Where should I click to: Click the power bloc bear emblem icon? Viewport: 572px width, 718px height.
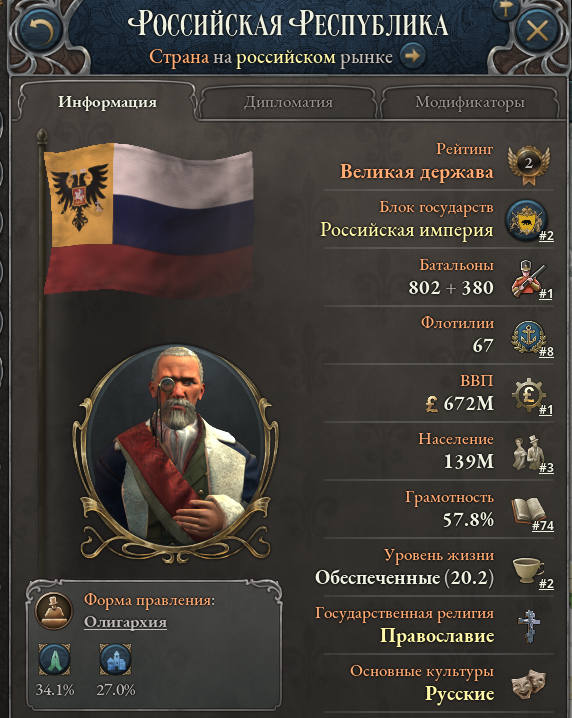(527, 221)
